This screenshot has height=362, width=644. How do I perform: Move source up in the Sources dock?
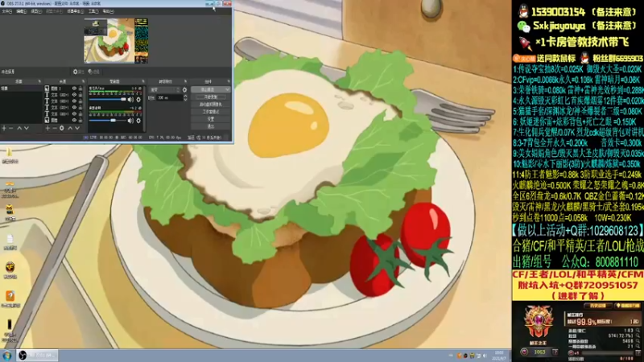tap(70, 129)
